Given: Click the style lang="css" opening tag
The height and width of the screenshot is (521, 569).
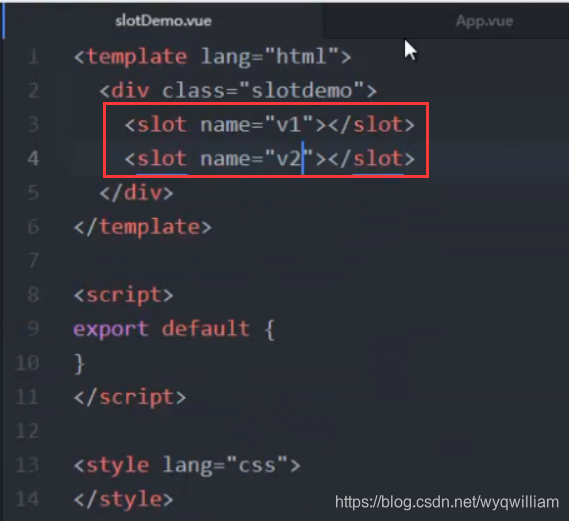Looking at the screenshot, I should tap(187, 465).
